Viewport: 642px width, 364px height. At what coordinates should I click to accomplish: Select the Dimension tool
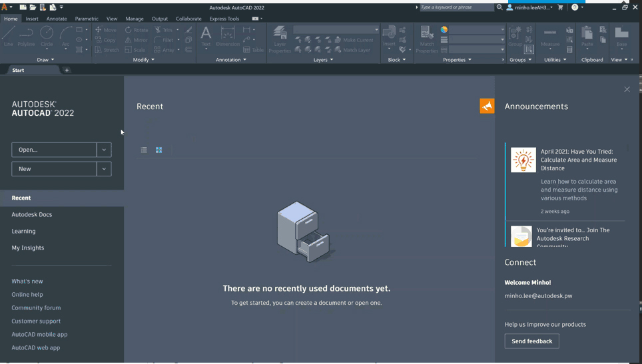(228, 36)
